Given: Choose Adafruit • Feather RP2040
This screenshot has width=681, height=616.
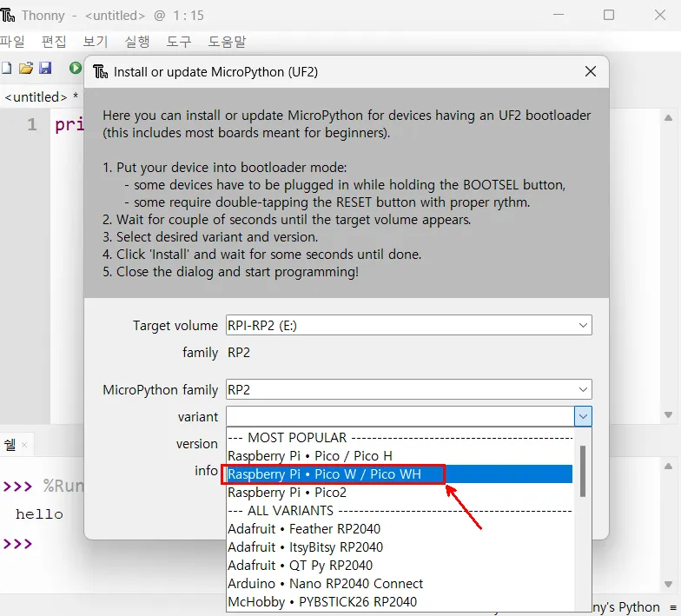Looking at the screenshot, I should coord(400,528).
